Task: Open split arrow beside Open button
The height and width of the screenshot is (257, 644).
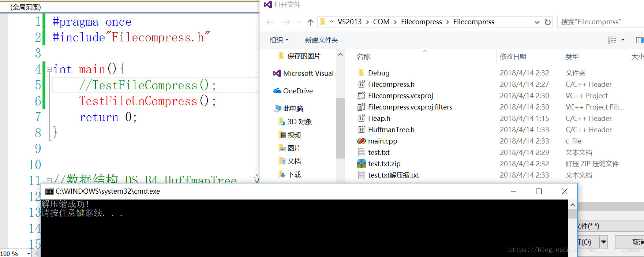Action: point(603,242)
